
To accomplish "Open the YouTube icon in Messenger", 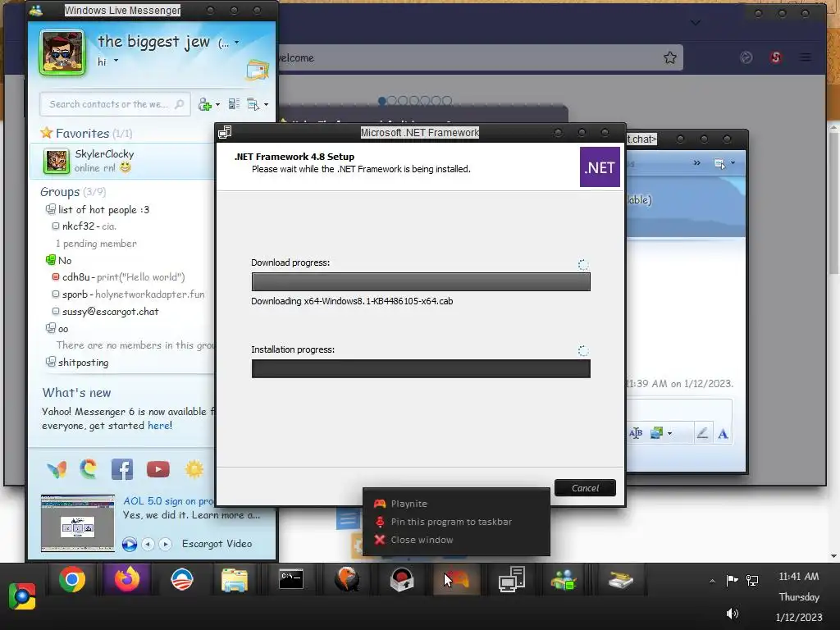I will tap(158, 469).
